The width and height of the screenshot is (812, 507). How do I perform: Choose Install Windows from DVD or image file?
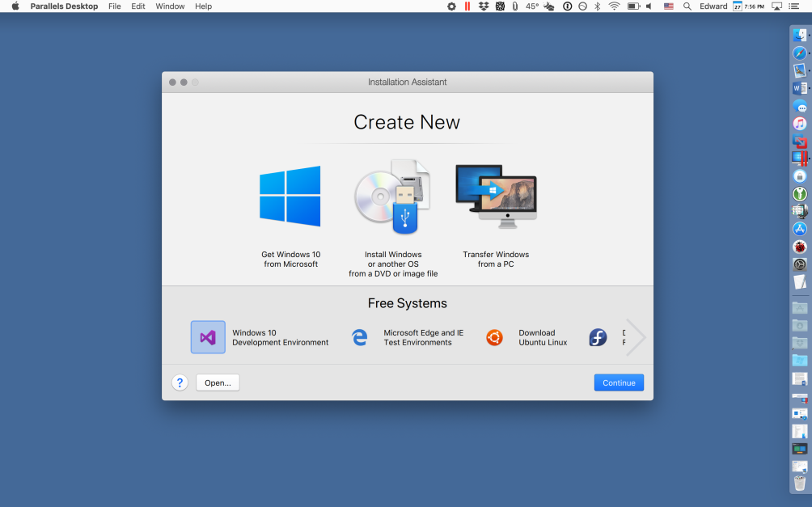pyautogui.click(x=393, y=218)
